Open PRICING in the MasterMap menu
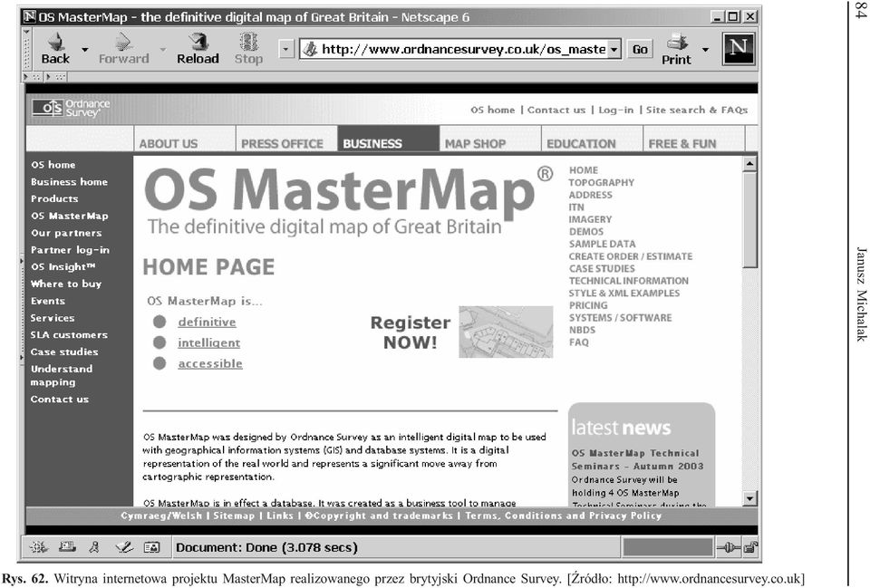This screenshot has width=870, height=588. pyautogui.click(x=588, y=305)
